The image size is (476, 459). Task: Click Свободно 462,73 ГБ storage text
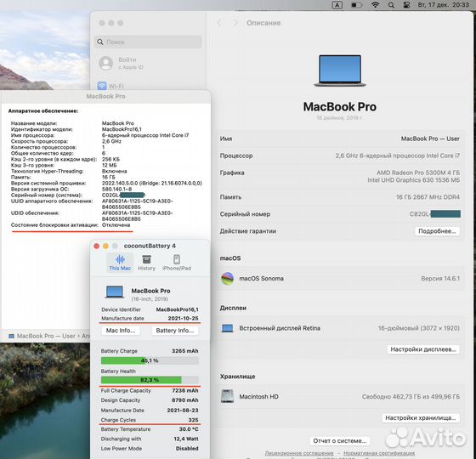click(x=411, y=397)
